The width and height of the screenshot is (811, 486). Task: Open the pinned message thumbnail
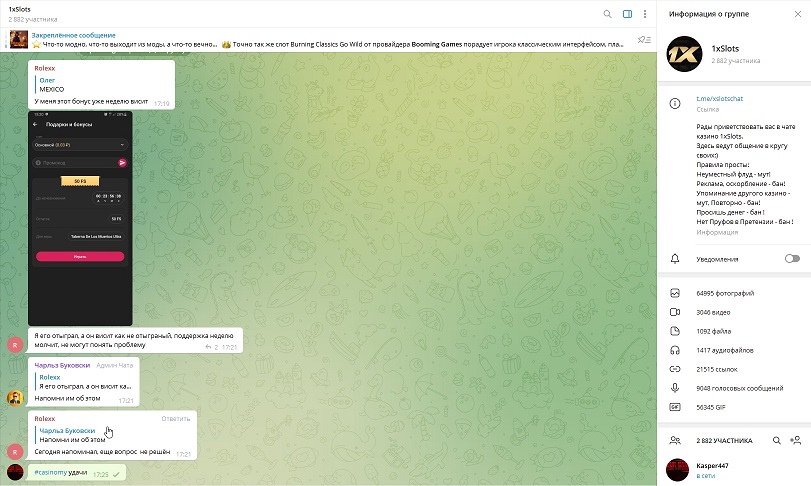point(19,40)
